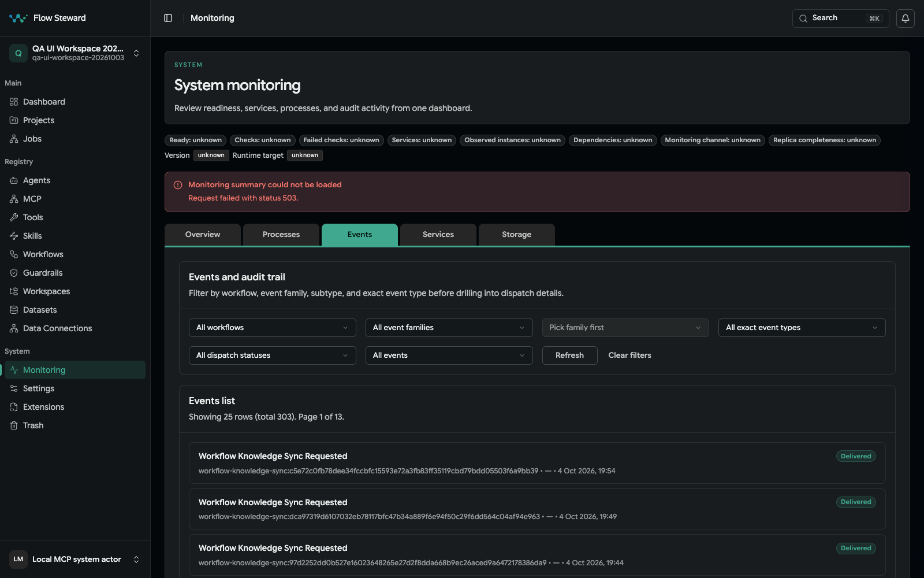Viewport: 924px width, 578px height.
Task: Open the Workflows registry page
Action: tap(75, 254)
